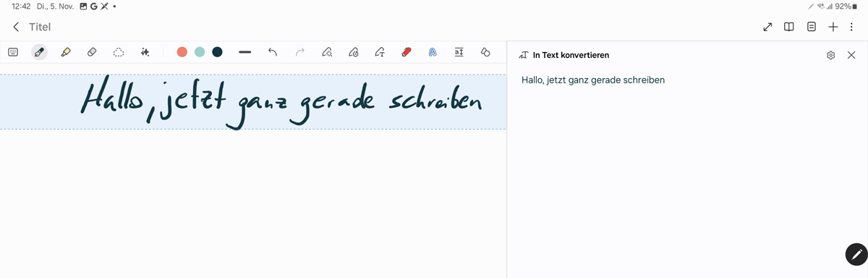
Task: Switch to keyboard input mode
Action: pyautogui.click(x=13, y=52)
